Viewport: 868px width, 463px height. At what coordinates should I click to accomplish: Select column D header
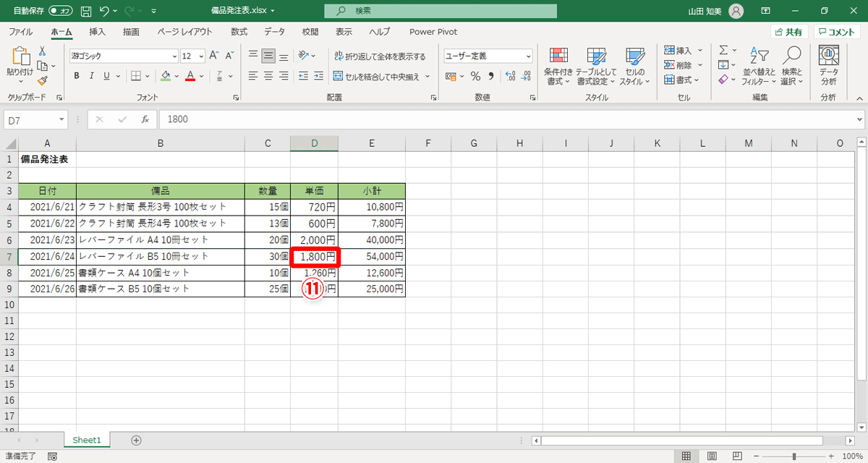314,143
